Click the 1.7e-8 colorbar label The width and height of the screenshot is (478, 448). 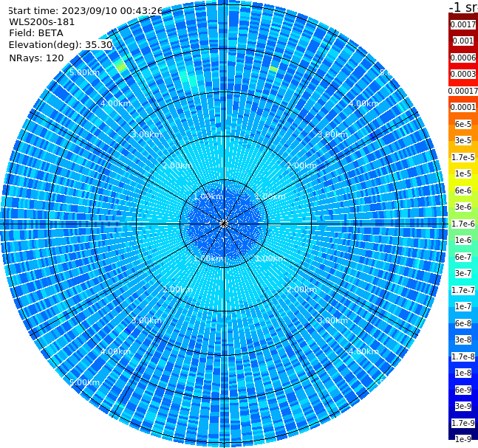(x=463, y=356)
